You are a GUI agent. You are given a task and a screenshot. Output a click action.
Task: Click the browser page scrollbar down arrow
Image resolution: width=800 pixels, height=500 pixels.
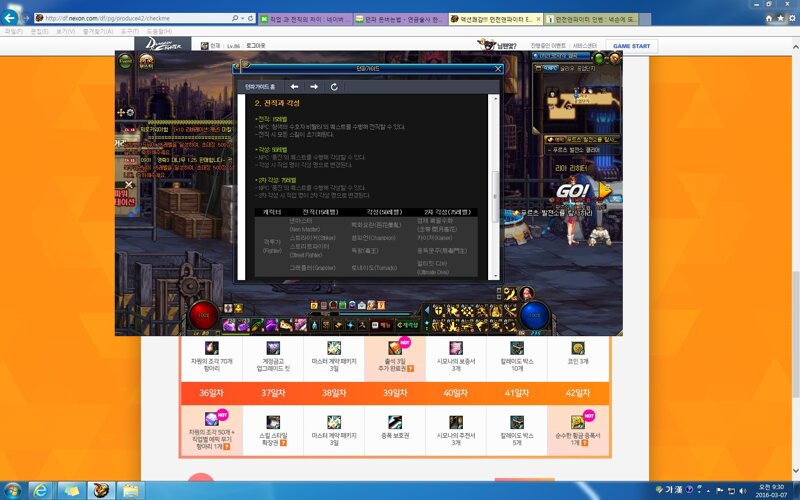coord(796,472)
